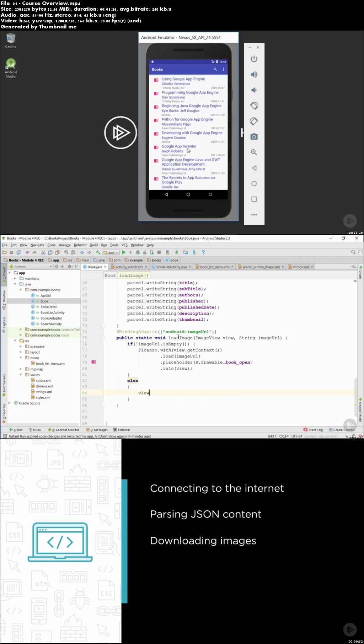Open the Android Monitor tool window
Image resolution: width=364 pixels, height=644 pixels.
coord(64,430)
